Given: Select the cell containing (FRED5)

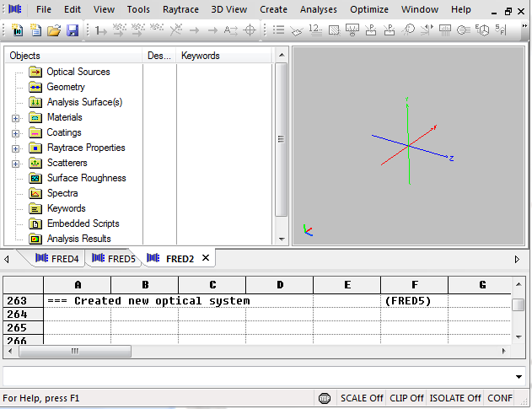Looking at the screenshot, I should pyautogui.click(x=413, y=301).
